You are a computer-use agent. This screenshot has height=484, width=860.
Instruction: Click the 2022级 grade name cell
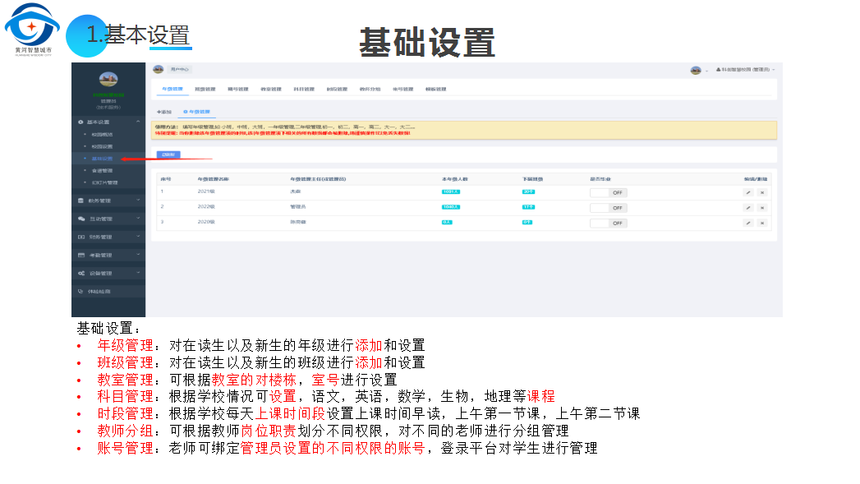click(206, 207)
